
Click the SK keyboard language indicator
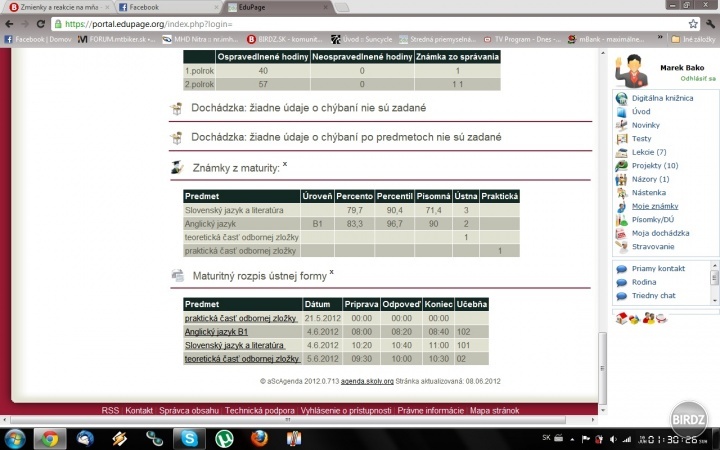(x=546, y=438)
